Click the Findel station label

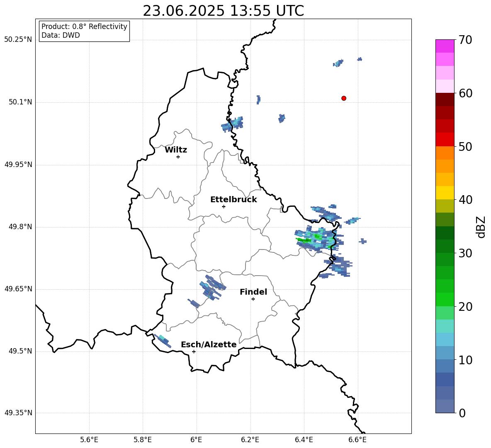click(253, 292)
